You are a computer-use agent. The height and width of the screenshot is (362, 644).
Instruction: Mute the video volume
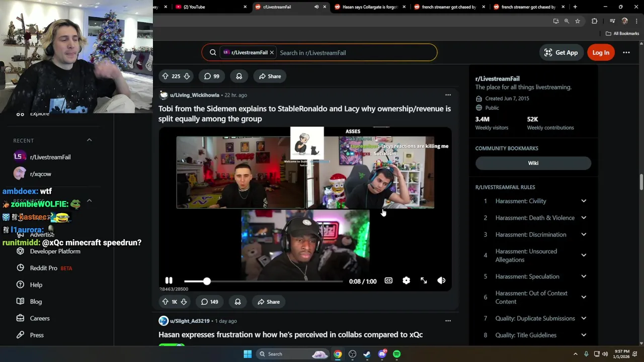(x=441, y=281)
